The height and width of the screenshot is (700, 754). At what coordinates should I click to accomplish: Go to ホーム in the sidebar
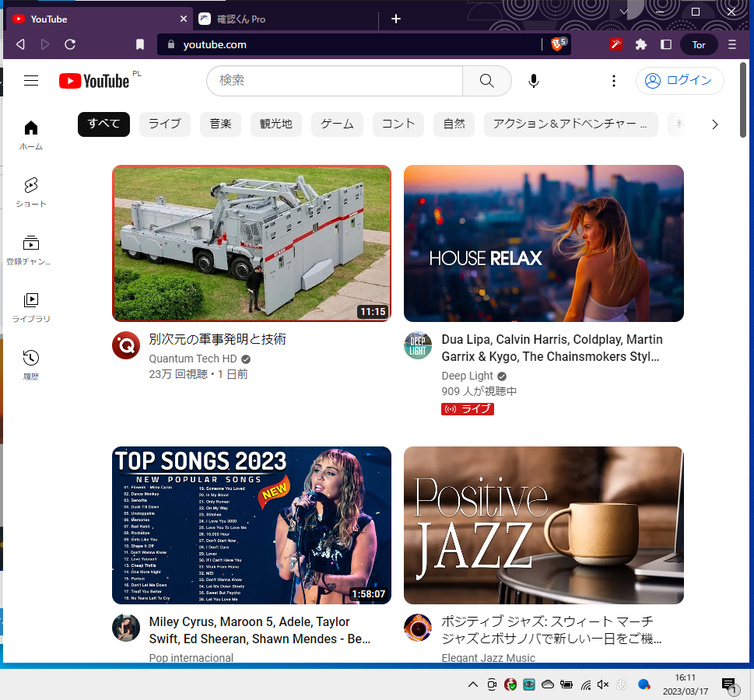click(31, 135)
